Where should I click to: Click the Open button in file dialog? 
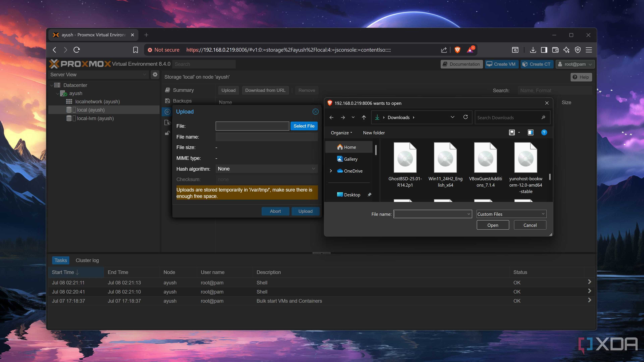[x=493, y=225]
